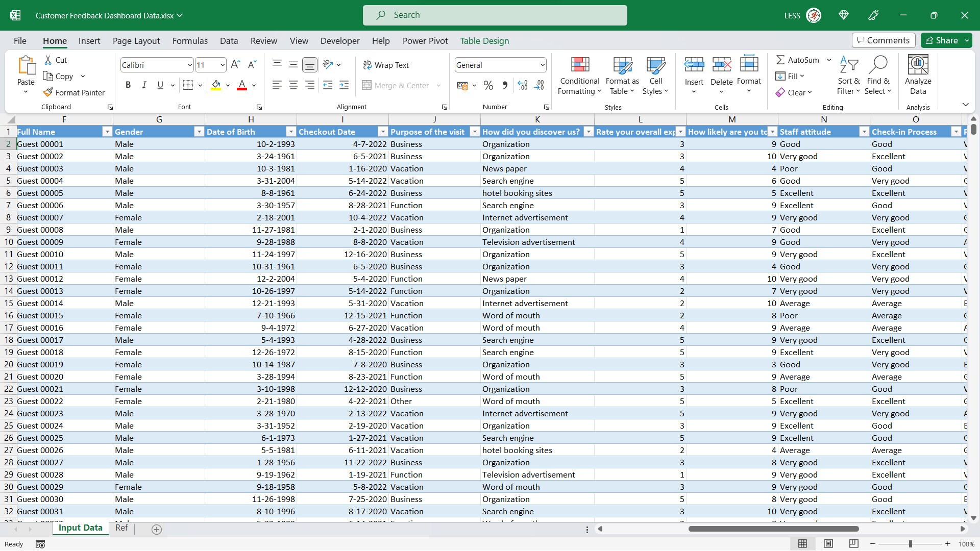Click the Comments button
The width and height of the screenshot is (980, 551).
(883, 40)
